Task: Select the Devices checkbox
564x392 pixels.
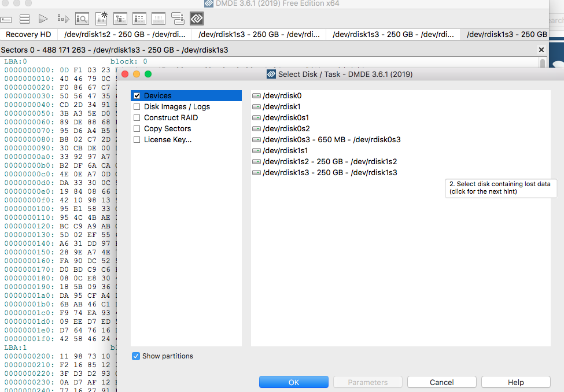Action: (137, 95)
